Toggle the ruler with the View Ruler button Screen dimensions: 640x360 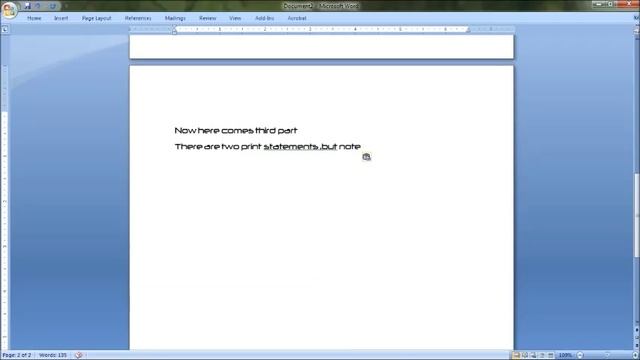(x=637, y=30)
